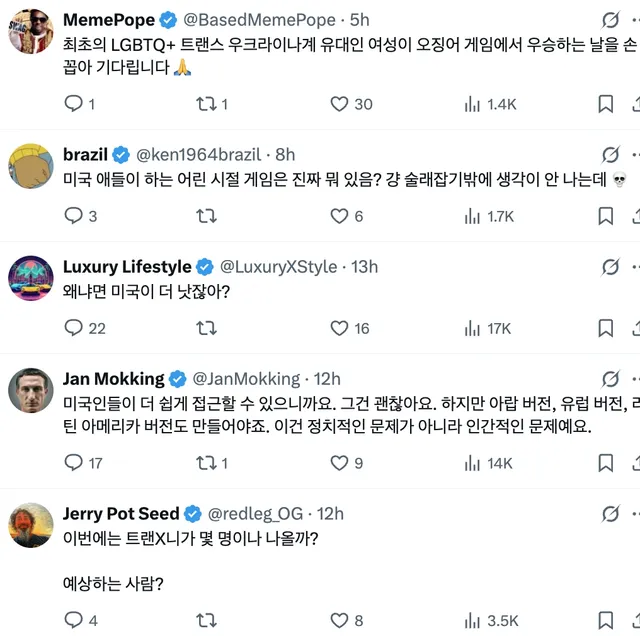Like Jerry Pot Seed's tweet
Screen dimensions: 640x636
339,620
